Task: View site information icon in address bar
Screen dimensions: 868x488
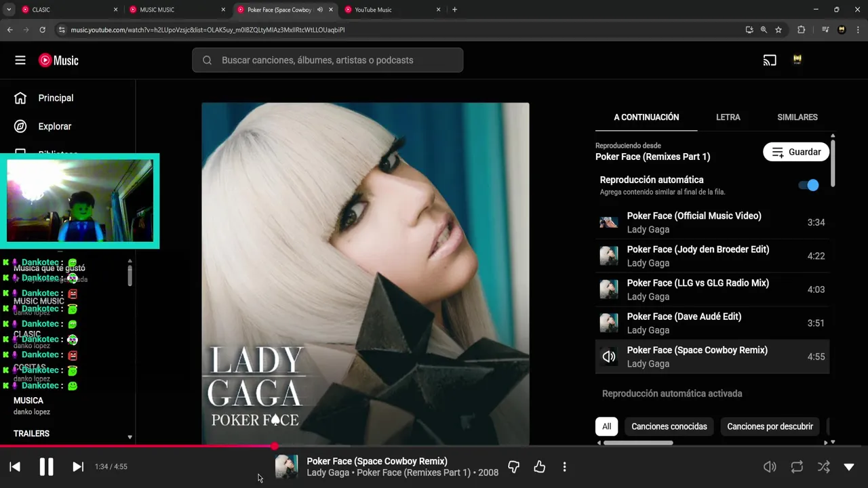Action: click(x=62, y=30)
